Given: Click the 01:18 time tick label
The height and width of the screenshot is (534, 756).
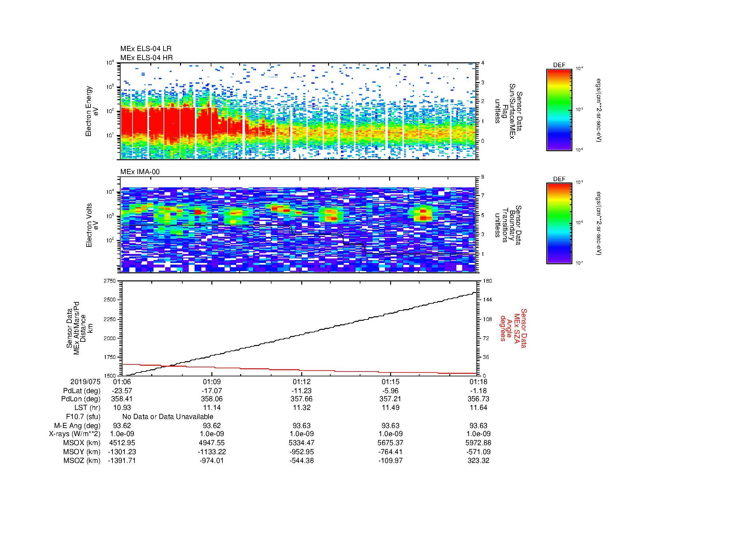Looking at the screenshot, I should (x=478, y=382).
